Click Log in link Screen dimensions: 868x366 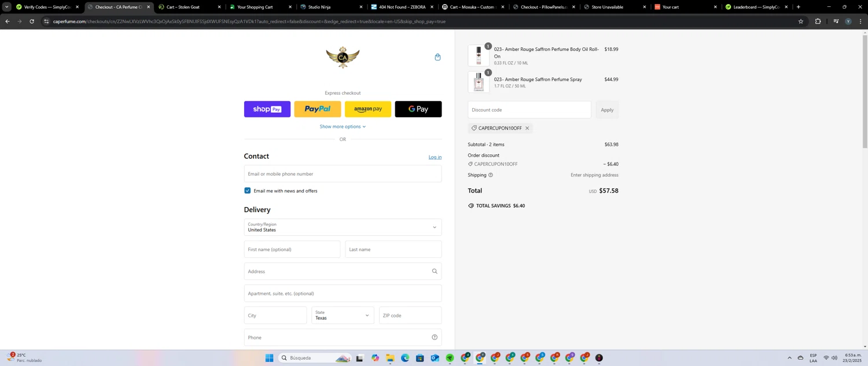pos(435,157)
